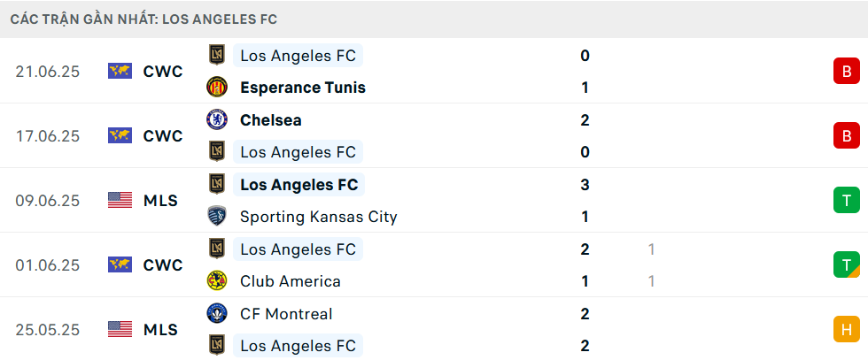The image size is (868, 360).
Task: Open the Club America team link
Action: [291, 281]
